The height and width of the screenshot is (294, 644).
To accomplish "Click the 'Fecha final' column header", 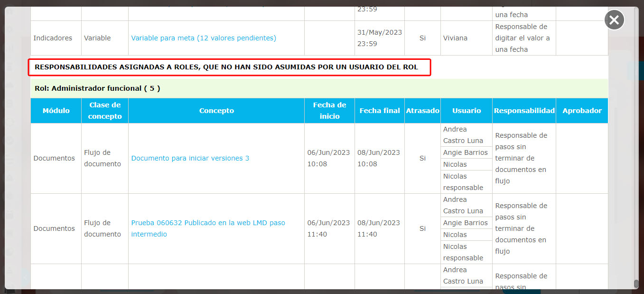I will 380,111.
